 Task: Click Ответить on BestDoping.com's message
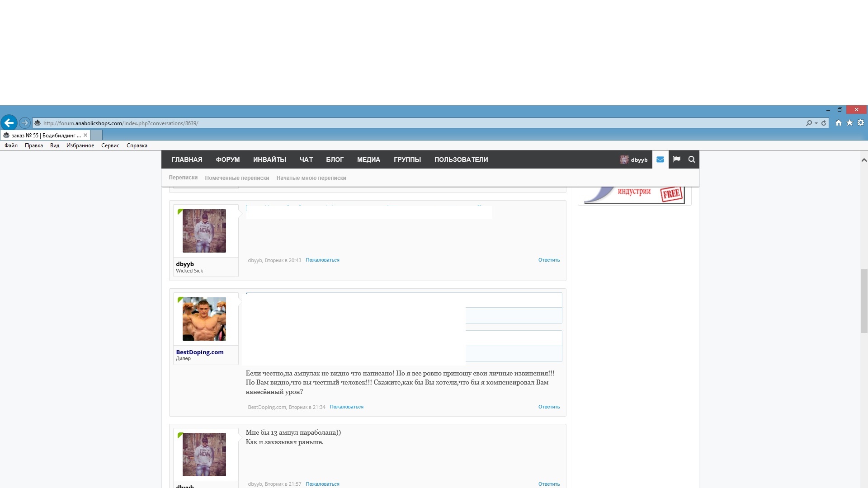point(549,407)
